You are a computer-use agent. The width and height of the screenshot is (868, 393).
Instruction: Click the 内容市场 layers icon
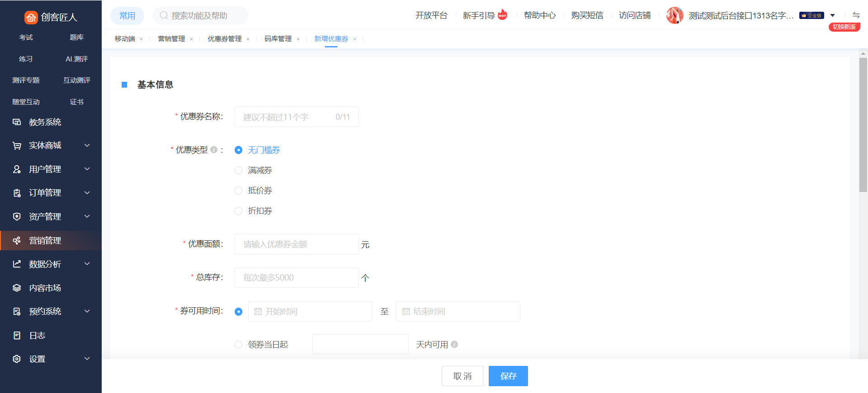pyautogui.click(x=17, y=288)
